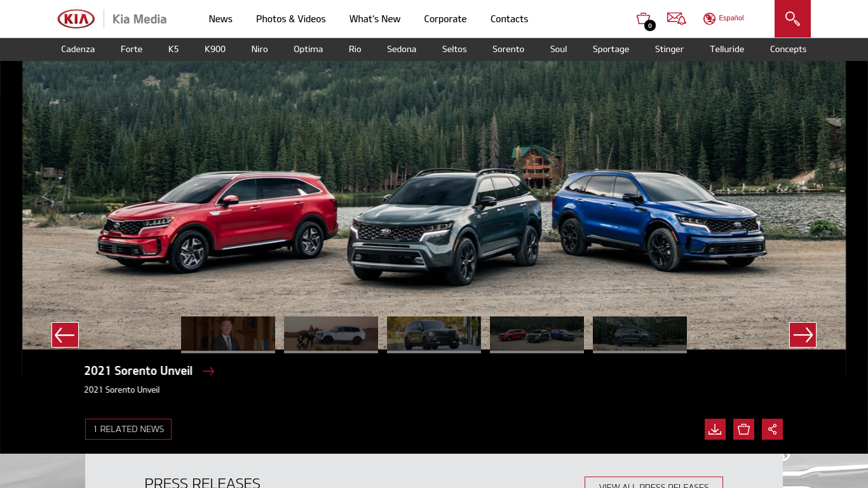The height and width of the screenshot is (488, 868).
Task: Switch language to Español
Action: (x=731, y=18)
